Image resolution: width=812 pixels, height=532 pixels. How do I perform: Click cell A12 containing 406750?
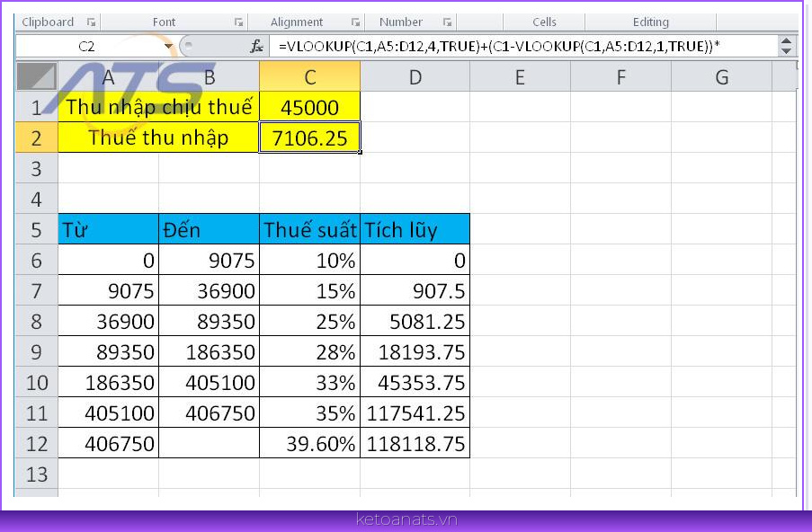click(108, 443)
